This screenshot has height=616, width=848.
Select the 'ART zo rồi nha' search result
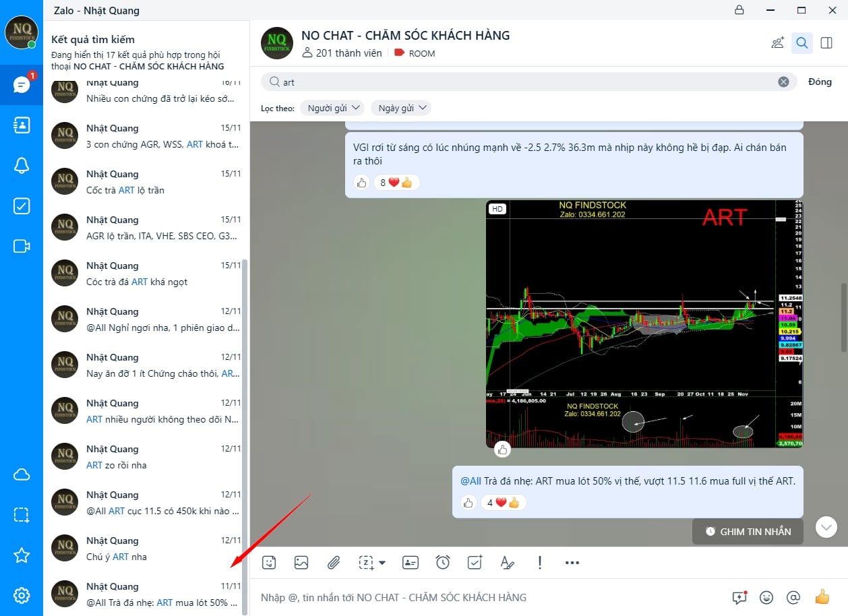click(x=146, y=457)
